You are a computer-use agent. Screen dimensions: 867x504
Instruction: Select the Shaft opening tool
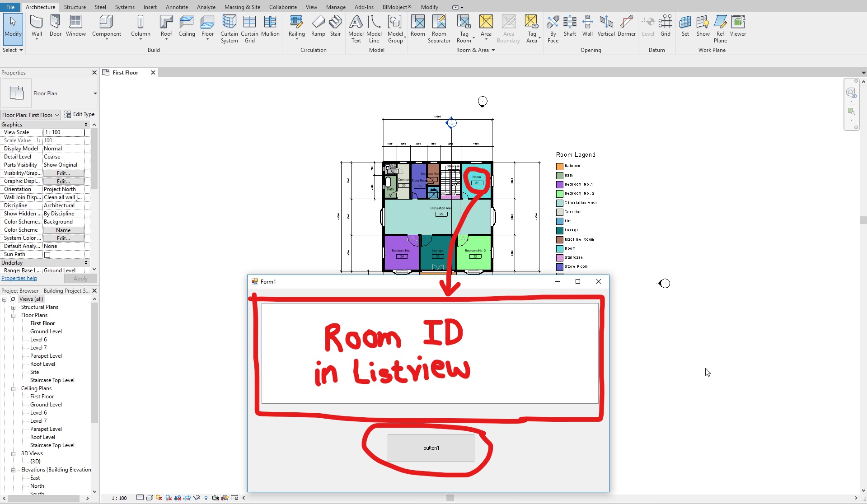point(570,26)
